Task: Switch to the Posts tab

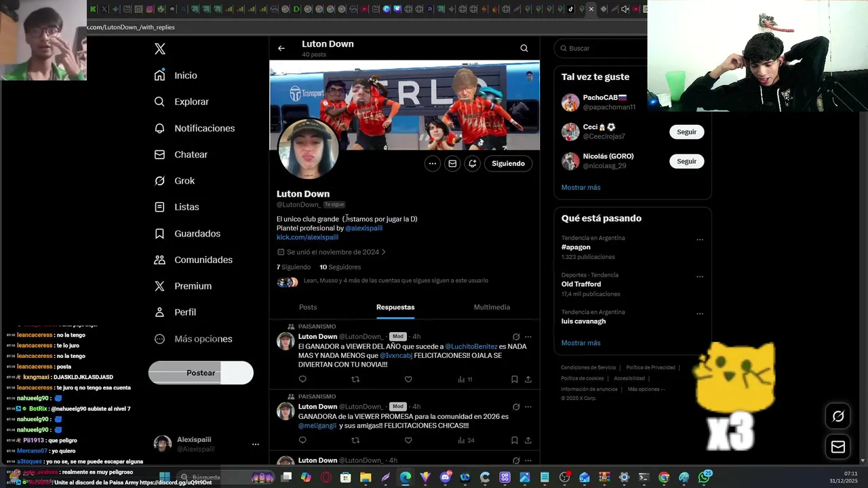Action: (308, 307)
